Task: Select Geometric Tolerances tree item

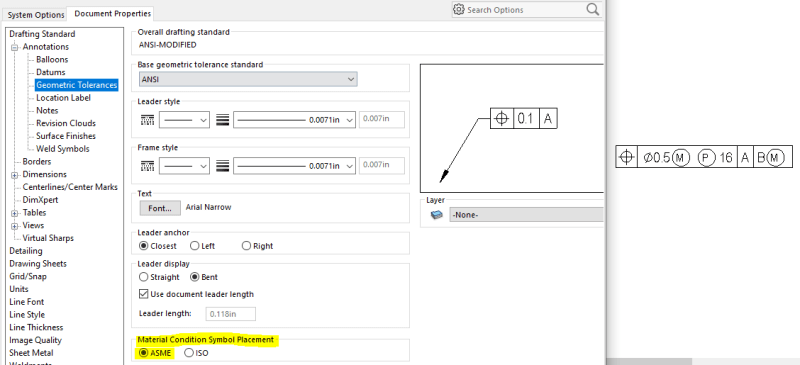Action: tap(77, 85)
